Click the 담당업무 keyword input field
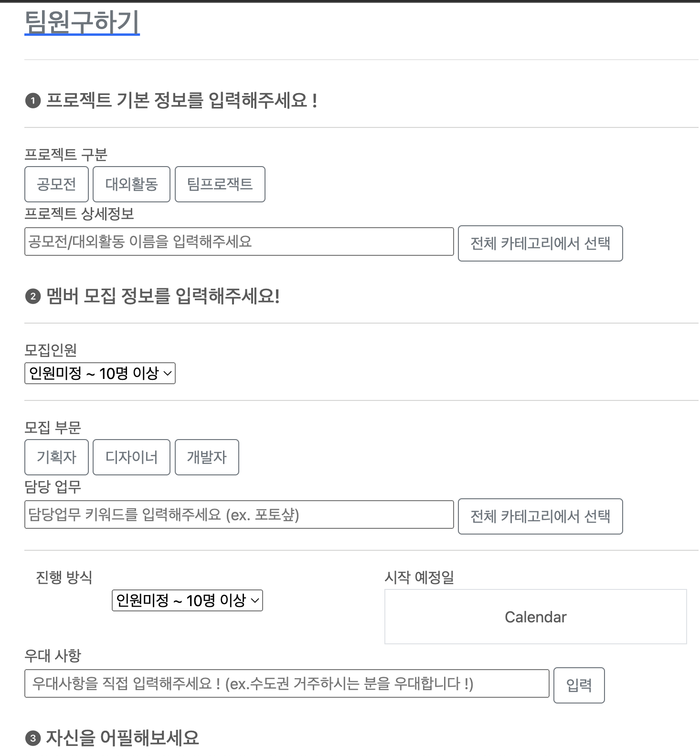700x756 pixels. point(239,515)
